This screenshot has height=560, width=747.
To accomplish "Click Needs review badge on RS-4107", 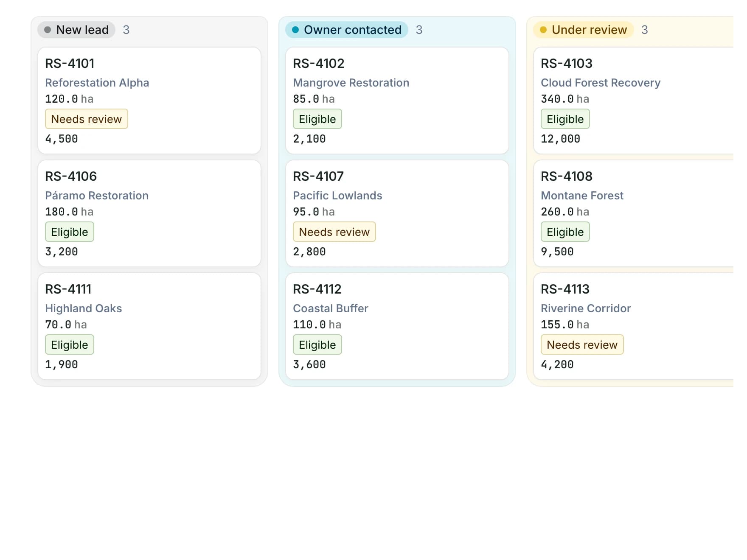I will coord(334,232).
